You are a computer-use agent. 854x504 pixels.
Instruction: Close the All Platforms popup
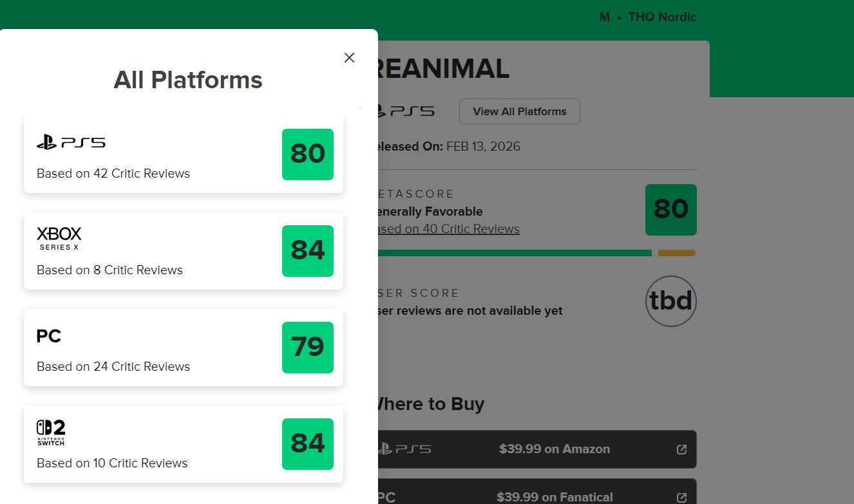tap(349, 58)
